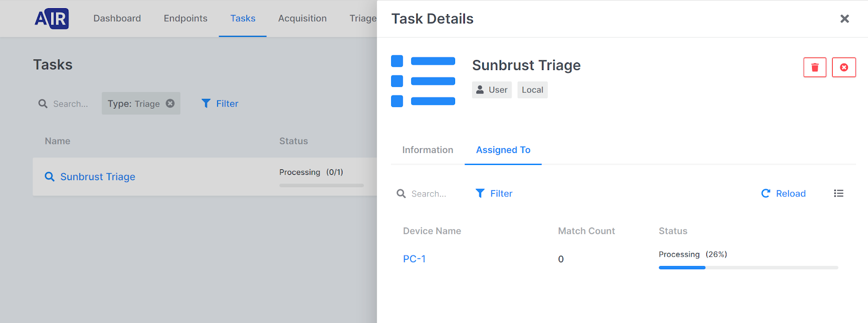Click the Filter button on Tasks page
The width and height of the screenshot is (868, 323).
pyautogui.click(x=220, y=104)
